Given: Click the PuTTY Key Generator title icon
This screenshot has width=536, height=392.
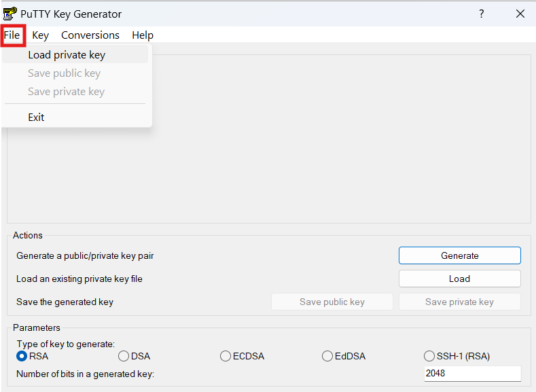Looking at the screenshot, I should pyautogui.click(x=10, y=14).
